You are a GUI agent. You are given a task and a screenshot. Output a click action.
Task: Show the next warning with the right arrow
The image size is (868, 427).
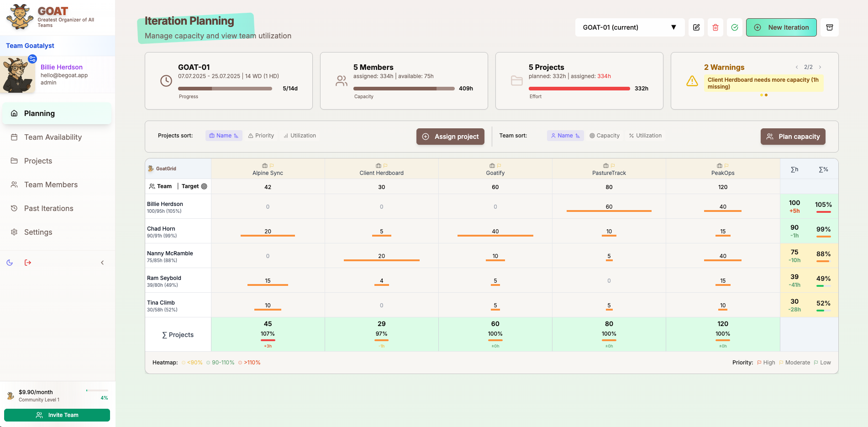[820, 67]
